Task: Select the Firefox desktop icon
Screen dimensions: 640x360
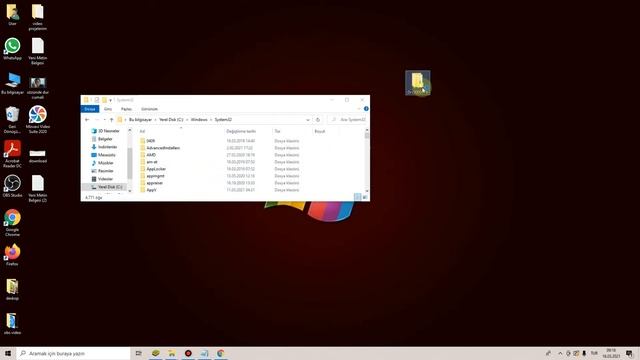Action: pos(12,255)
